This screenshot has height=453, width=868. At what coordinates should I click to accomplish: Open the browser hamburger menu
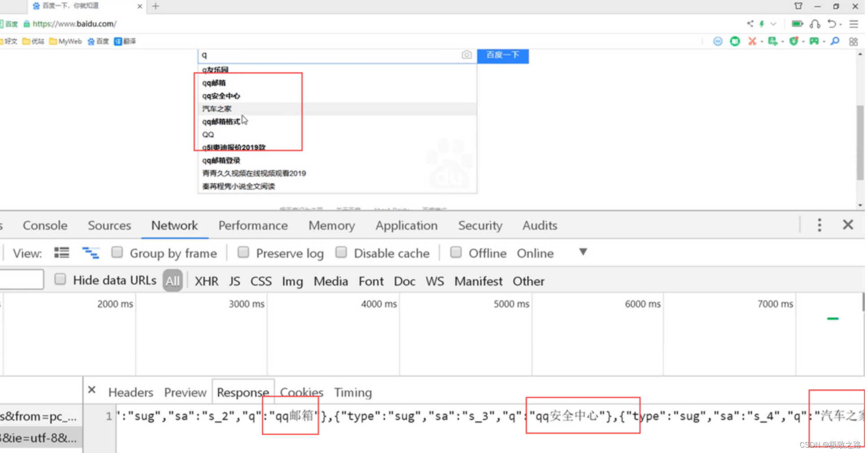pyautogui.click(x=854, y=24)
